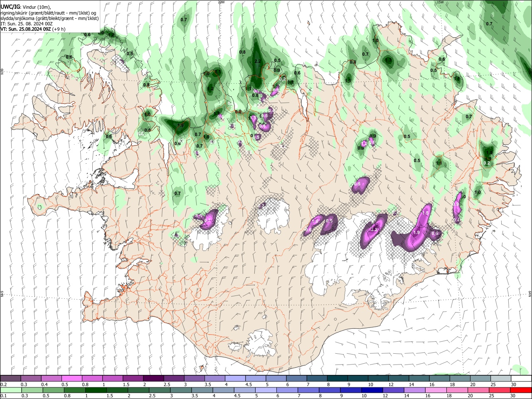Click the '0.1' label in the bottom legend row
The height and width of the screenshot is (399, 532).
[x=3, y=396]
